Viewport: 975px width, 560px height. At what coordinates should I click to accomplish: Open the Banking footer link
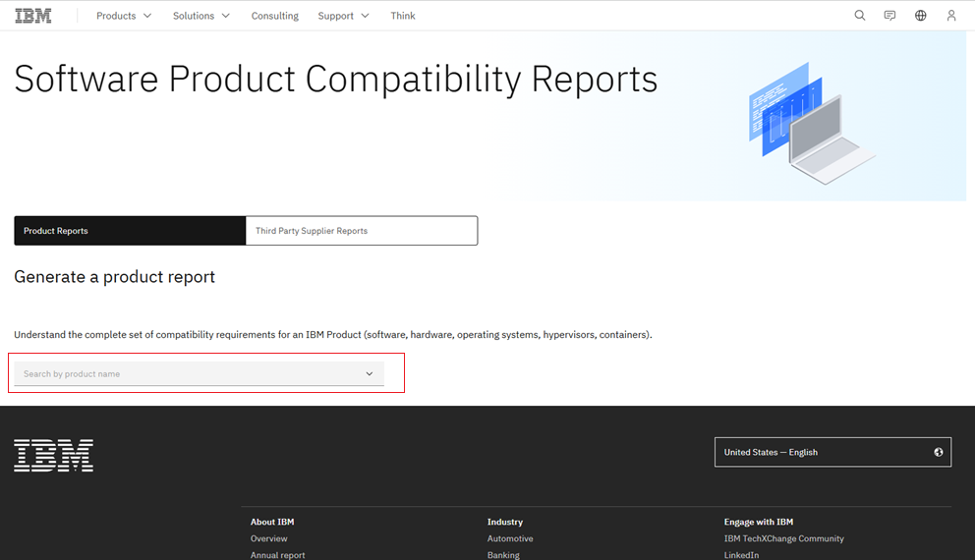click(x=503, y=555)
